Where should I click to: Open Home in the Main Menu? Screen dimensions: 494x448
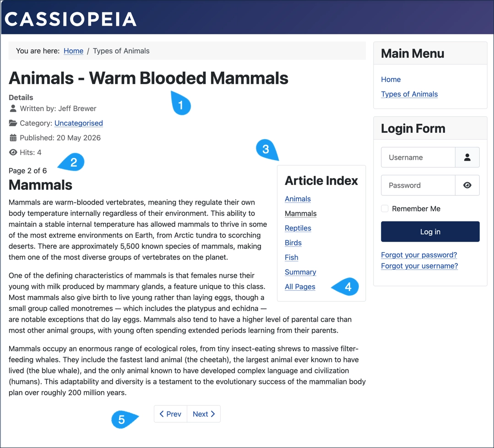(x=391, y=79)
